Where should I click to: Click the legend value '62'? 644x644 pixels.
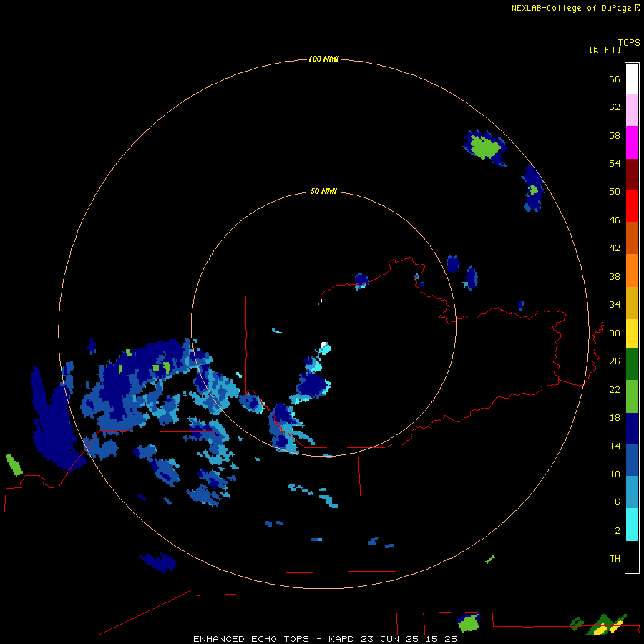click(615, 107)
